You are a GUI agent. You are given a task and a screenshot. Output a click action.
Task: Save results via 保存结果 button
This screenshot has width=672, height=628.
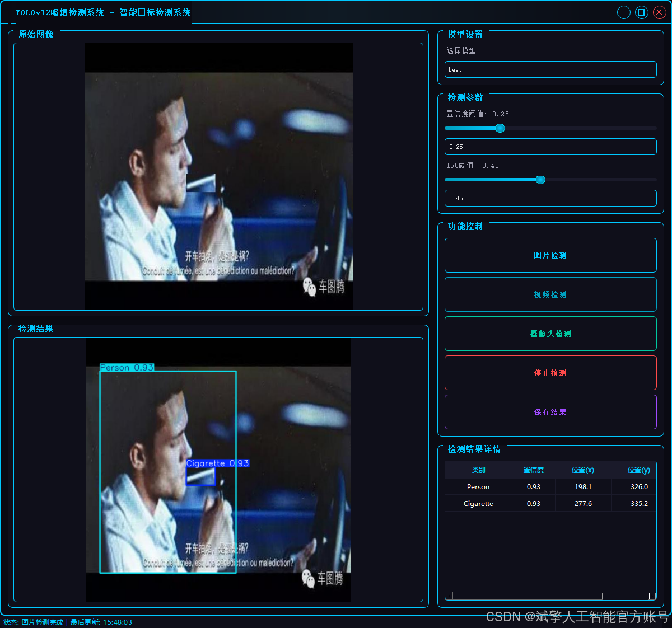tap(550, 412)
